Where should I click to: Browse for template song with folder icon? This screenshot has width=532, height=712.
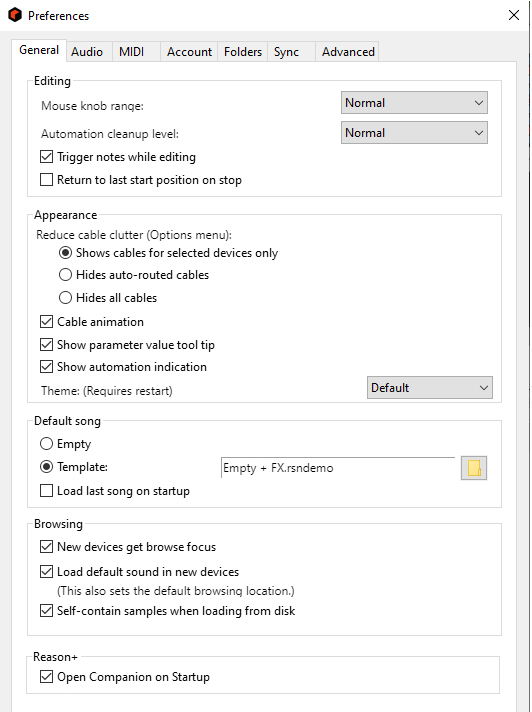click(473, 468)
